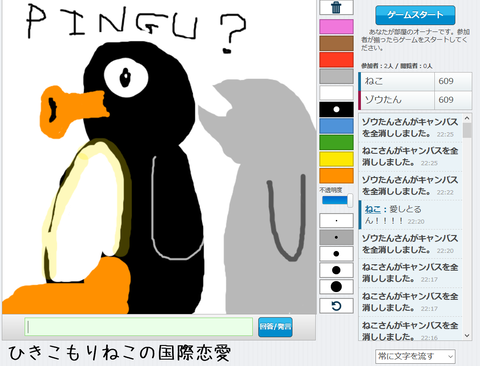The width and height of the screenshot is (480, 366).
Task: Pick the yellow color swatch
Action: [336, 159]
